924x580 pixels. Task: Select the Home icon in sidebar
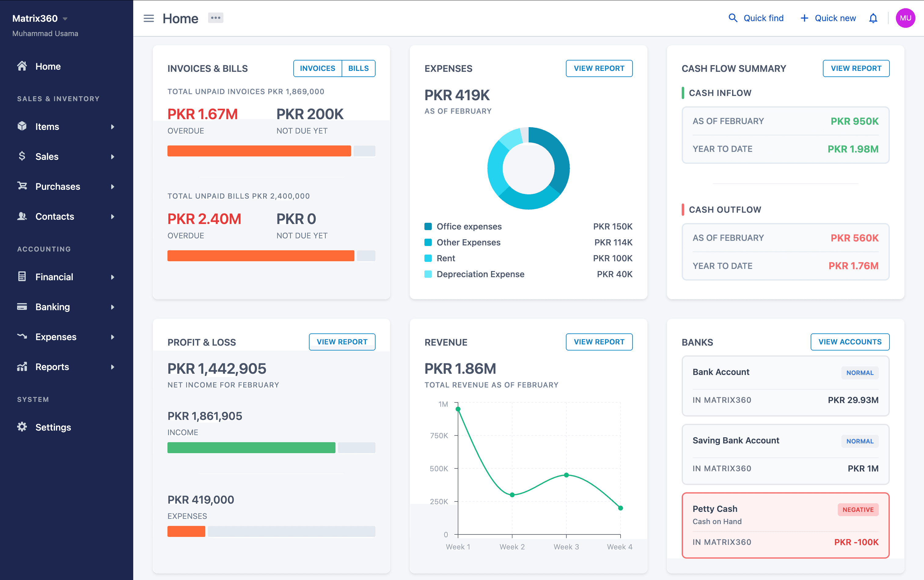[x=22, y=66]
